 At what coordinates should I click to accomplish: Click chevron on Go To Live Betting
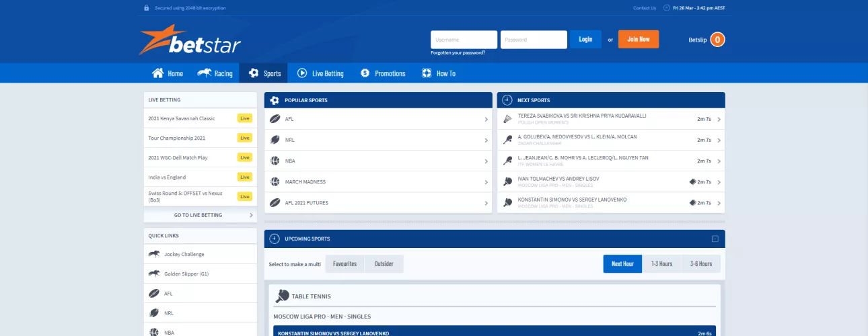251,215
